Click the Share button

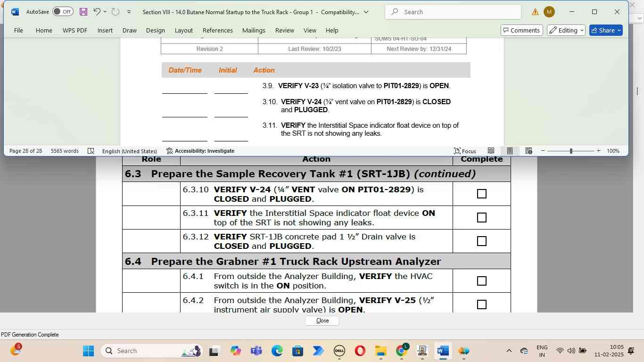click(x=606, y=30)
